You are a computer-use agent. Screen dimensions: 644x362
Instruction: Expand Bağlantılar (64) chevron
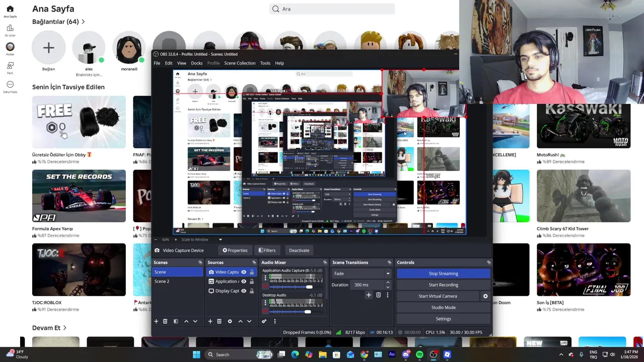[x=83, y=22]
